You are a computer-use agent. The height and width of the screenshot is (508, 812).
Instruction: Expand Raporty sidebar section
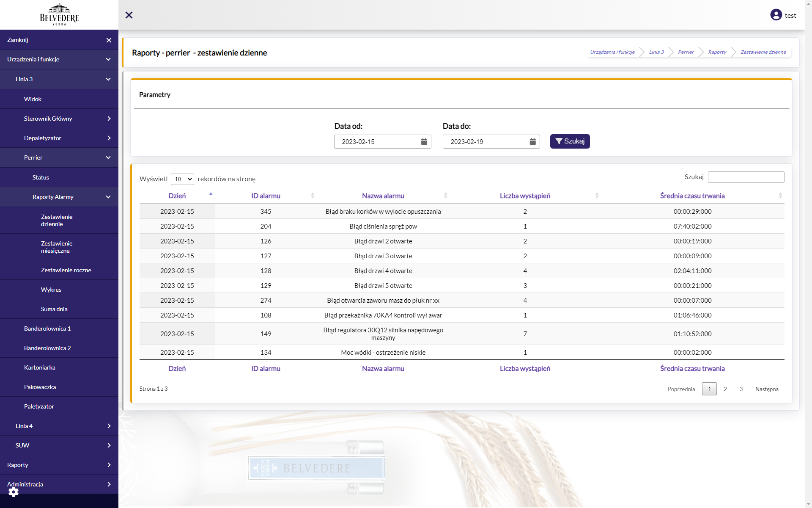click(59, 465)
